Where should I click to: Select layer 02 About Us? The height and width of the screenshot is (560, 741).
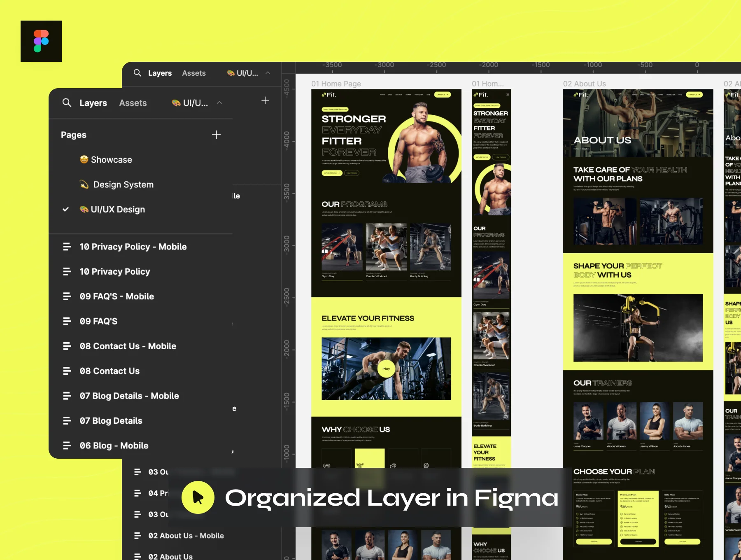coord(170,556)
